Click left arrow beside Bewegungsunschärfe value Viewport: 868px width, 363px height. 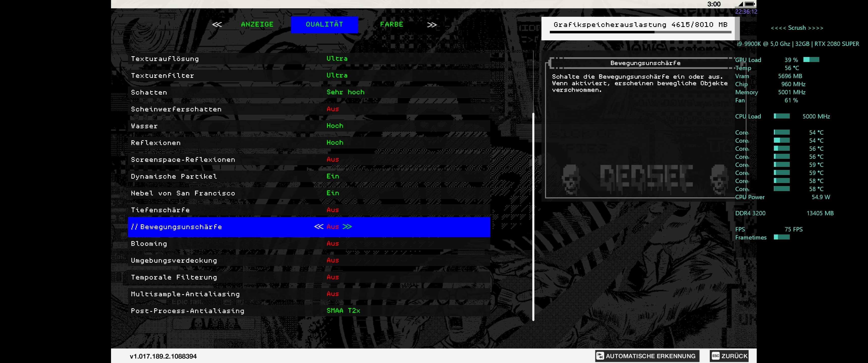[x=318, y=227]
